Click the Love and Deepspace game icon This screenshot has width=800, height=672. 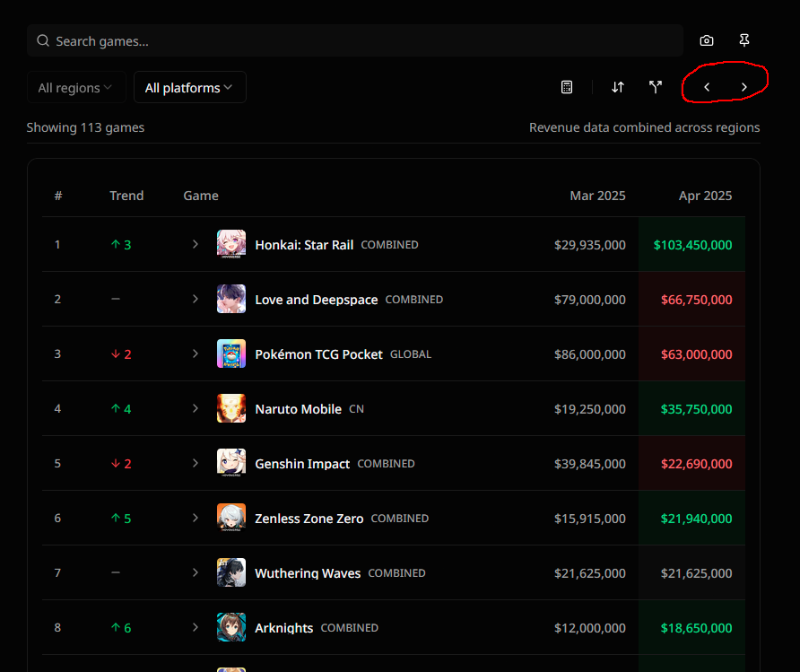pos(231,299)
